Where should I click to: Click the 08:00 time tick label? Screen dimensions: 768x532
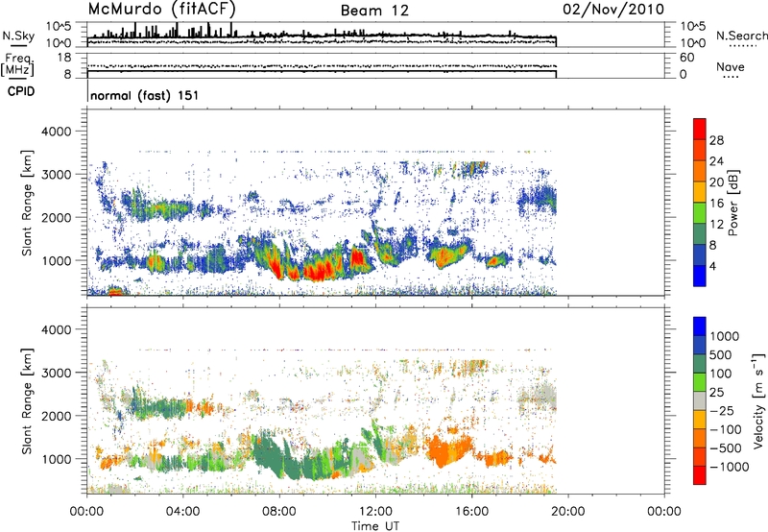(x=279, y=512)
